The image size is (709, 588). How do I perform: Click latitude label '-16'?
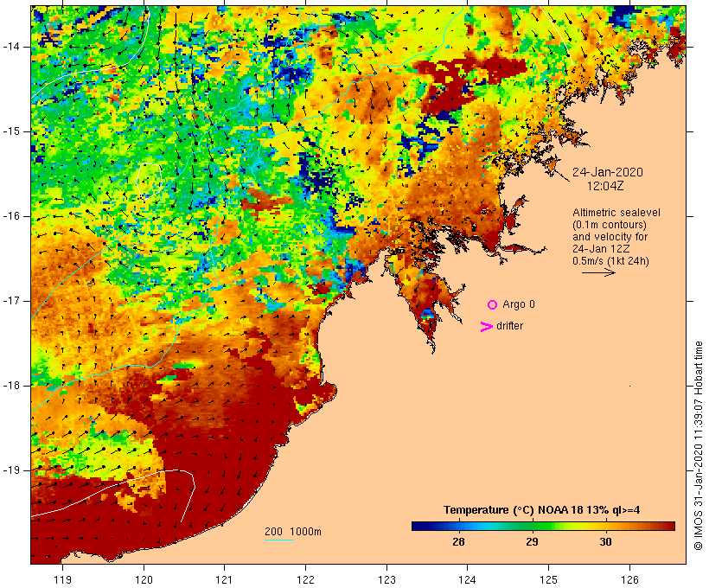pyautogui.click(x=11, y=216)
